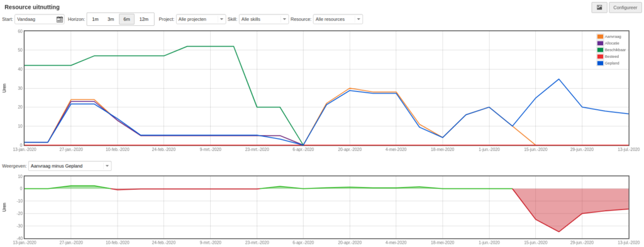Select the 12m horizon option

point(144,19)
